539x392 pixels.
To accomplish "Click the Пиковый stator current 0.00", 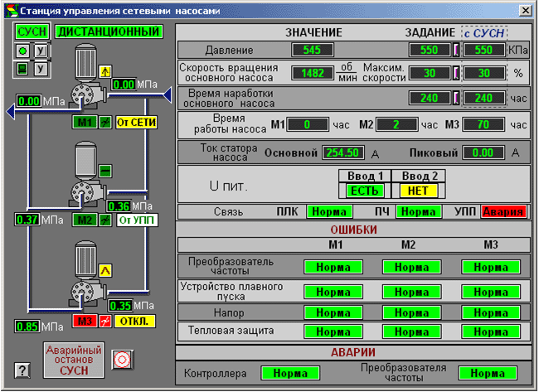I will tap(484, 152).
